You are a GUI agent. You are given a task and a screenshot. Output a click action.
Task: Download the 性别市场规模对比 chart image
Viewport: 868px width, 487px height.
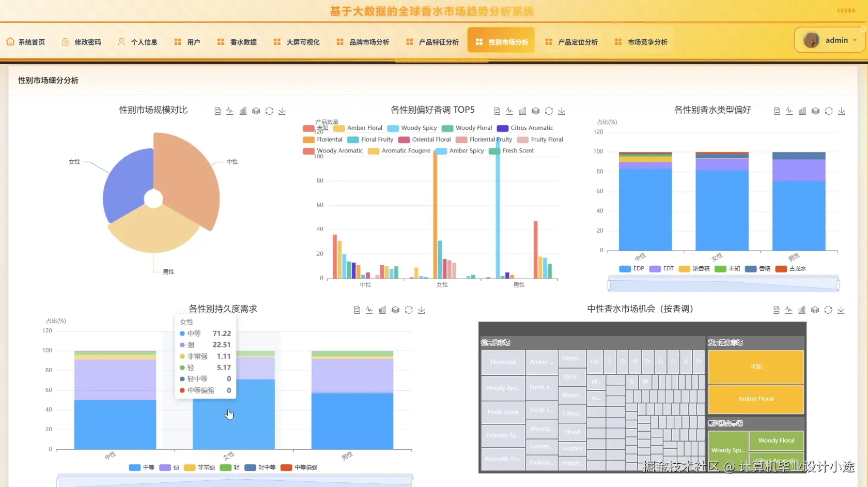282,111
